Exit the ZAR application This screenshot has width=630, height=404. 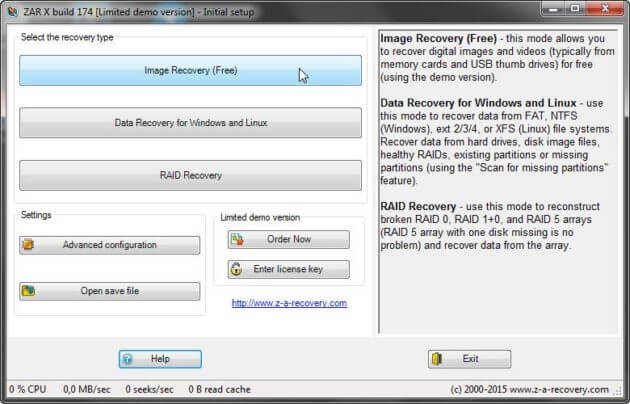click(x=470, y=359)
